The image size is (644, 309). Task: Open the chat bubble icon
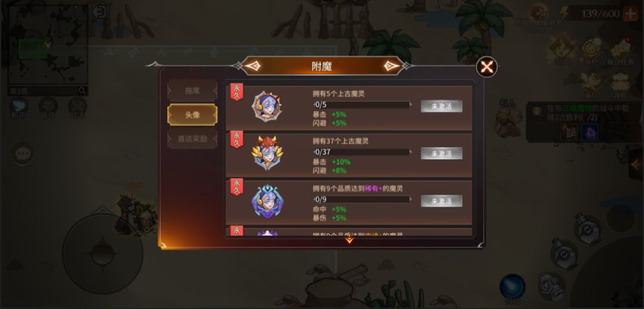[x=23, y=154]
